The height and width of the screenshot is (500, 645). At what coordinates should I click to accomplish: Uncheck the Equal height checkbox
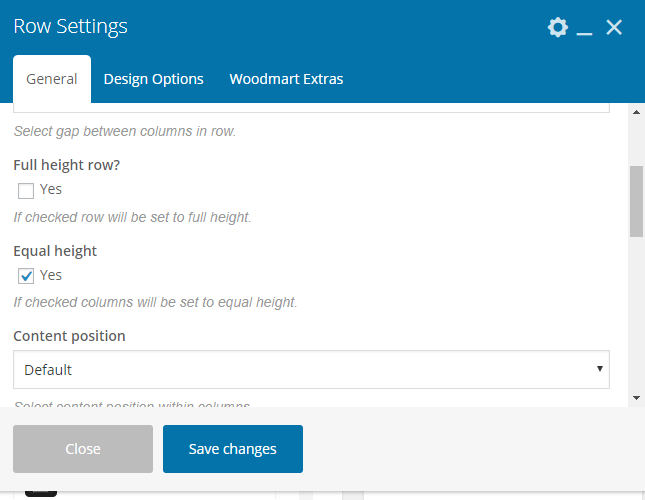[x=26, y=276]
